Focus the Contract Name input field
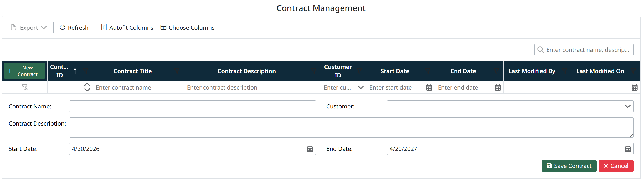The image size is (644, 179). click(x=192, y=106)
